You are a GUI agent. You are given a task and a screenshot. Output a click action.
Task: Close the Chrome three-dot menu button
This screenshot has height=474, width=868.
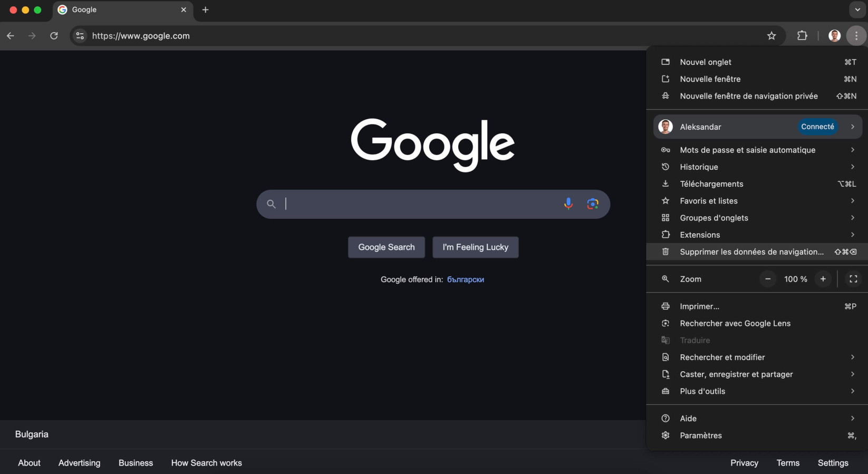pyautogui.click(x=856, y=36)
